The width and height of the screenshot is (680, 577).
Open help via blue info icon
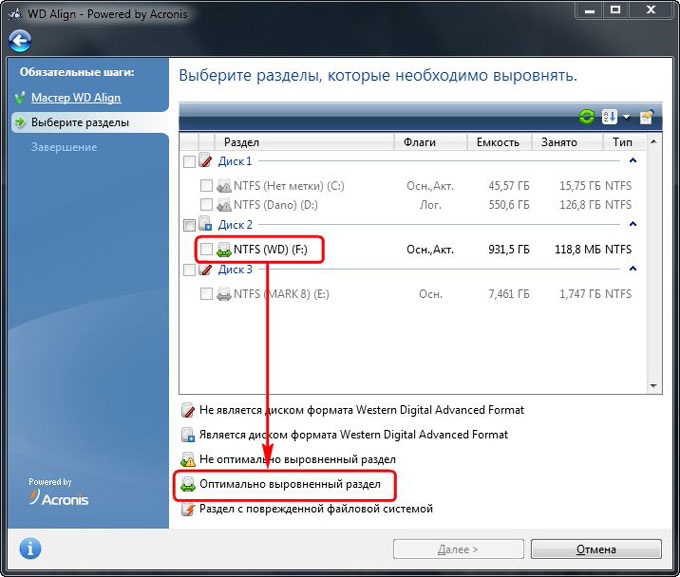coord(30,549)
